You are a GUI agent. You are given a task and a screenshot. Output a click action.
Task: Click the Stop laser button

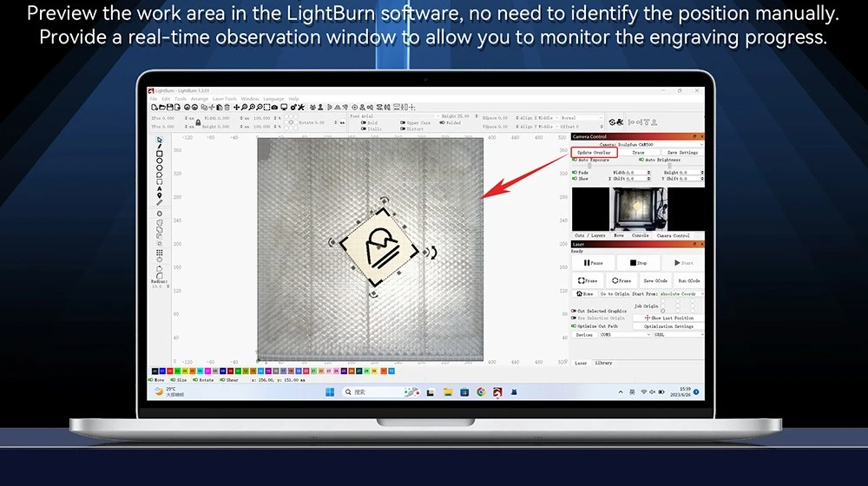click(x=638, y=263)
